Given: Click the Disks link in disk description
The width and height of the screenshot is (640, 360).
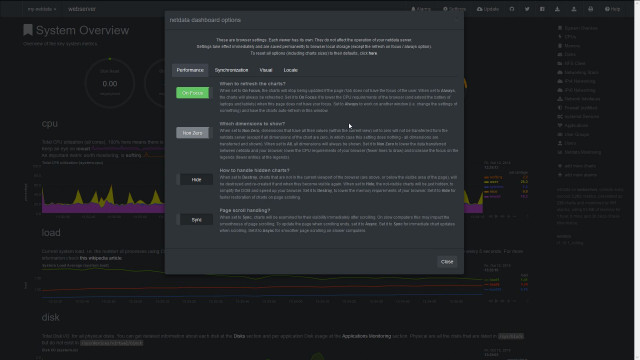Looking at the screenshot, I should 239,336.
